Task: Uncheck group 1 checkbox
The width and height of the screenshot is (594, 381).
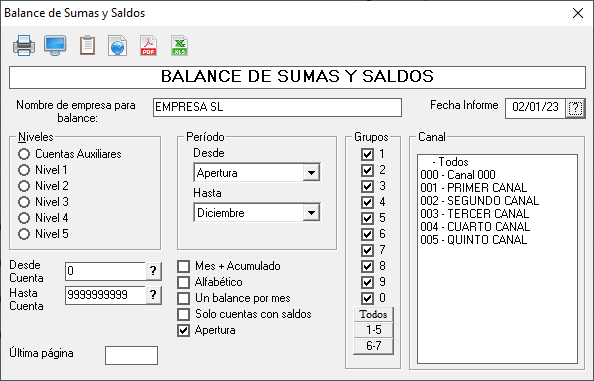Action: (x=367, y=154)
